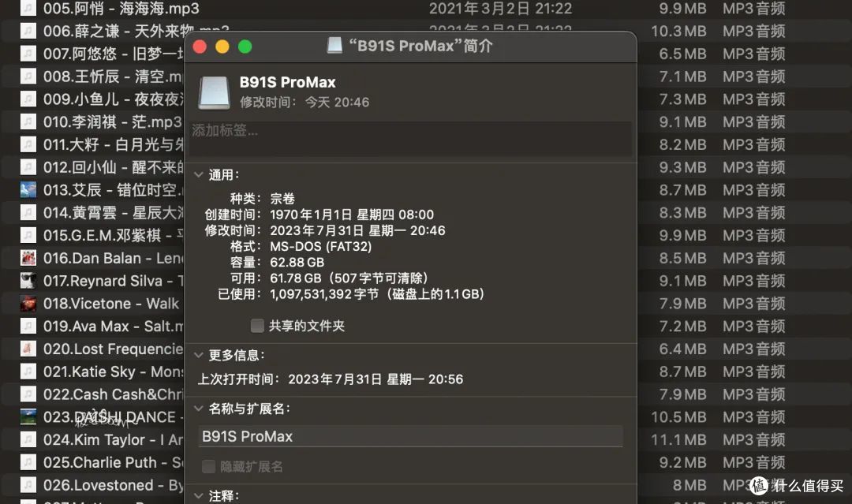Click the used value 1,097,531,392 字节

324,294
